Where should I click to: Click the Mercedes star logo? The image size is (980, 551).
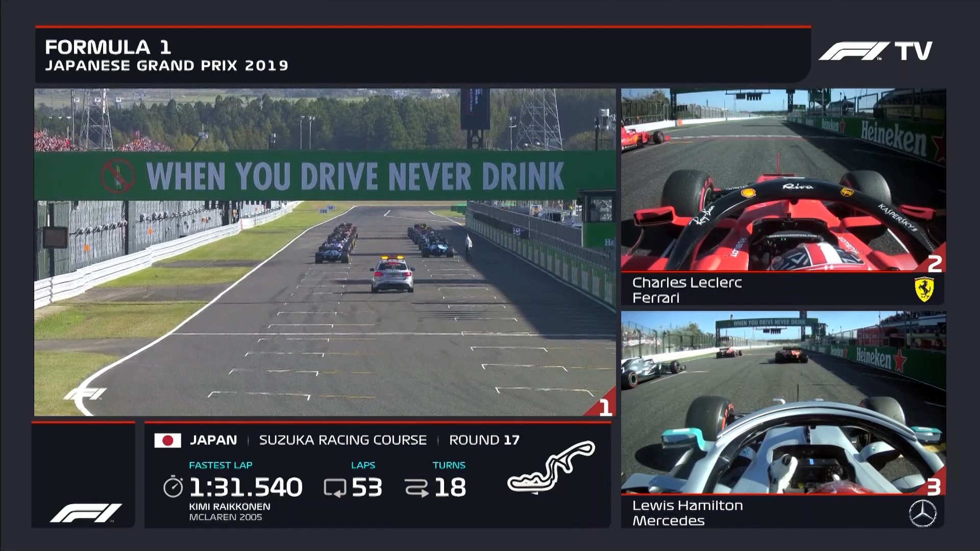click(x=923, y=513)
